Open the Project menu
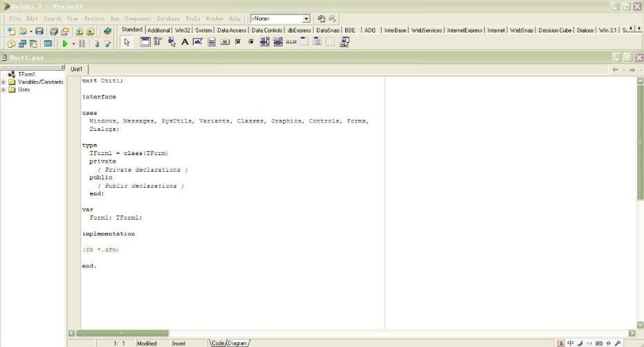The width and height of the screenshot is (644, 347). 94,19
